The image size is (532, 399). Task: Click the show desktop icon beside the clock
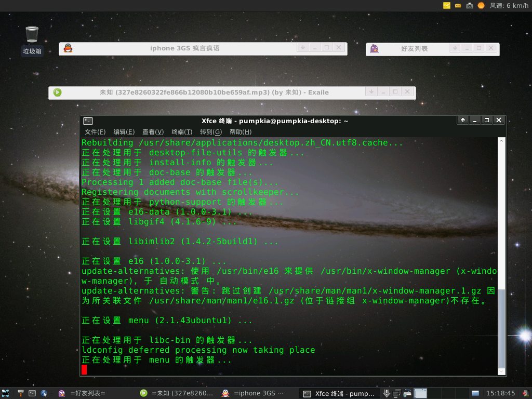coord(475,393)
